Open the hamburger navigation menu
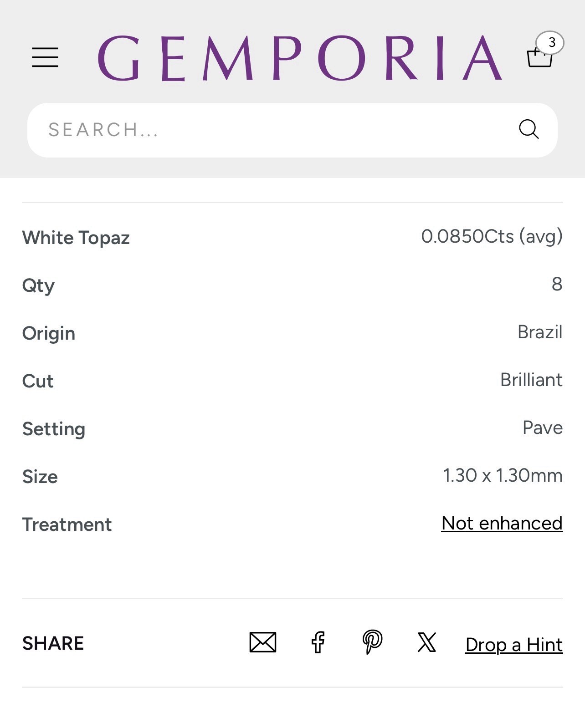 click(x=45, y=57)
